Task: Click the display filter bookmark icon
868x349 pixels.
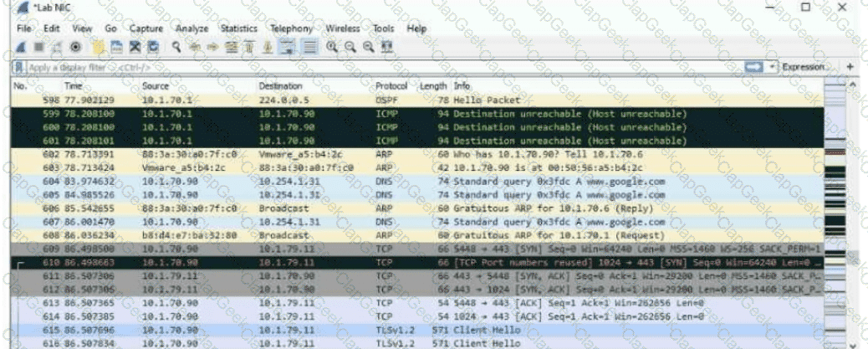Action: (18, 67)
